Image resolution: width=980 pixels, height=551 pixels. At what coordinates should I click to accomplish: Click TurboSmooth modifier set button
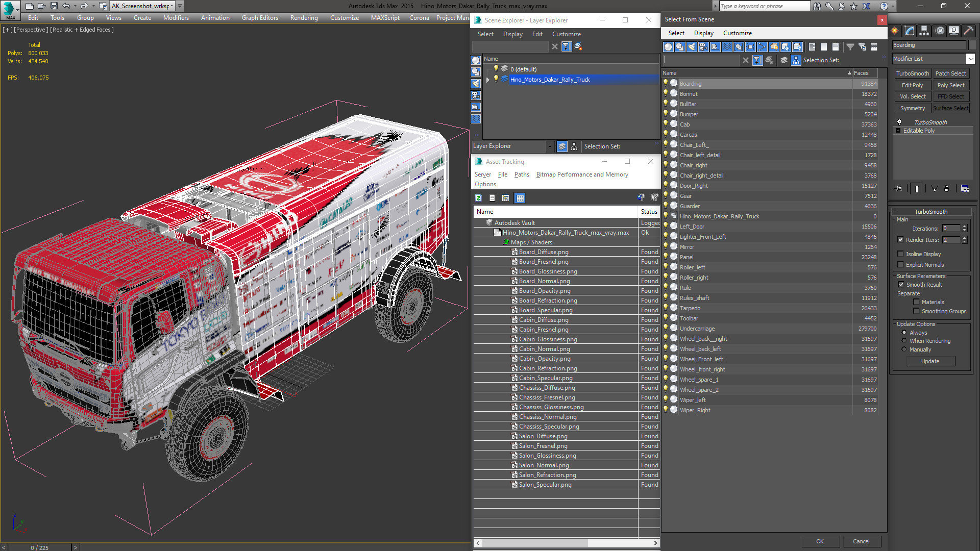913,73
